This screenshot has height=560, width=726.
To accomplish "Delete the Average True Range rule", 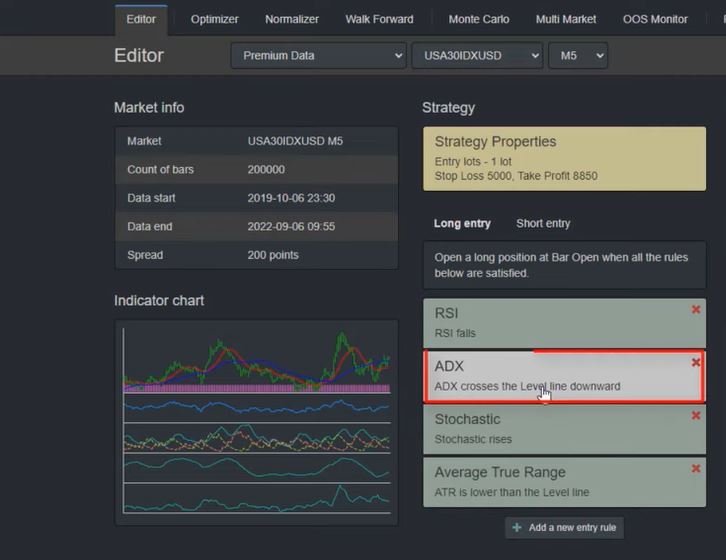I will point(696,469).
